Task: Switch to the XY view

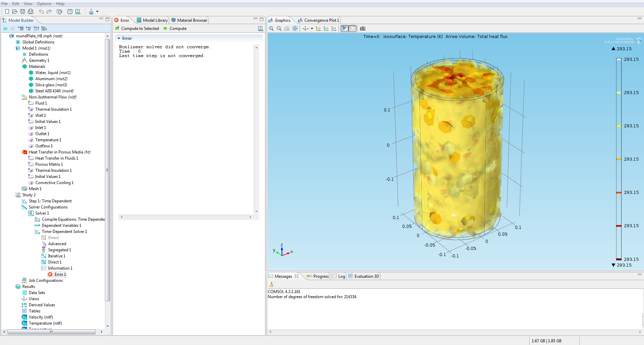Action: 318,29
